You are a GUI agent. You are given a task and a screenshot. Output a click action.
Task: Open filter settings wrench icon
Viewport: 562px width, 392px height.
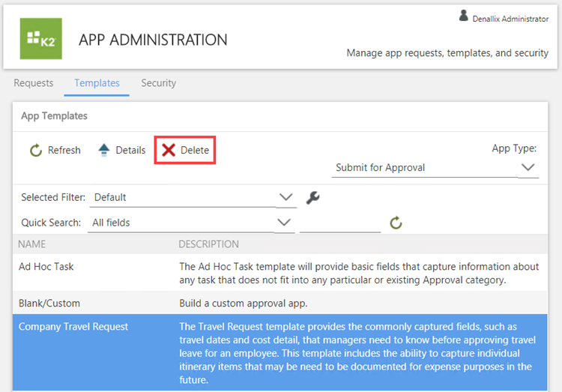pyautogui.click(x=313, y=198)
